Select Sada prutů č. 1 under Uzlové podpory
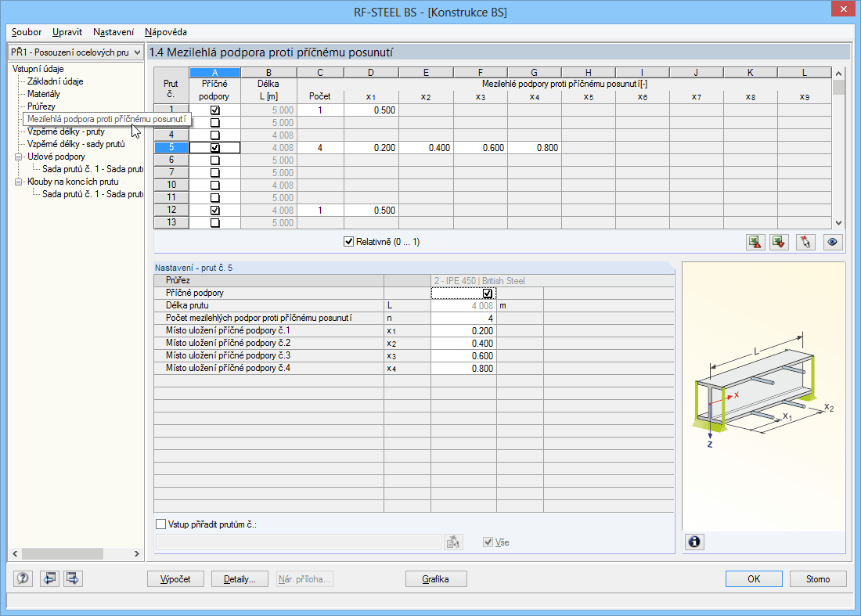The image size is (861, 616). (x=92, y=169)
